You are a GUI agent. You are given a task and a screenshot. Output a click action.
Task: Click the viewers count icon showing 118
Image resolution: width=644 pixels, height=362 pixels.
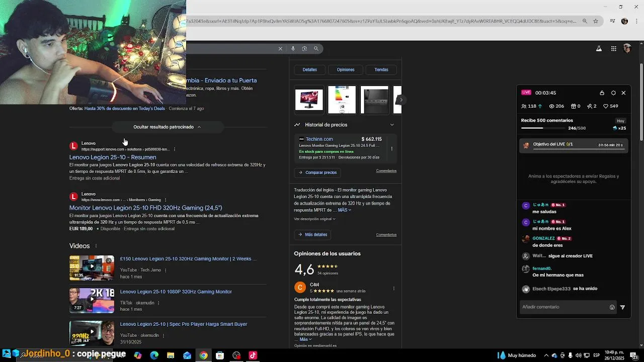[x=524, y=106]
